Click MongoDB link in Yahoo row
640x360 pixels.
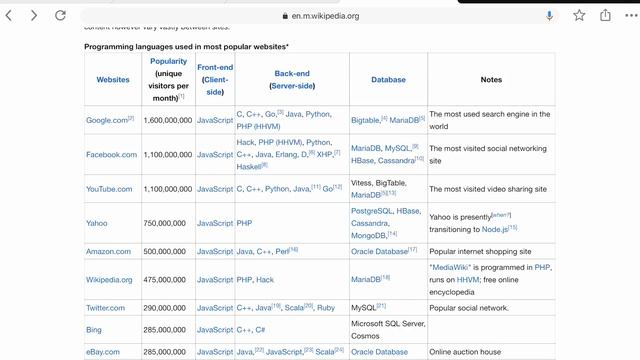(369, 236)
